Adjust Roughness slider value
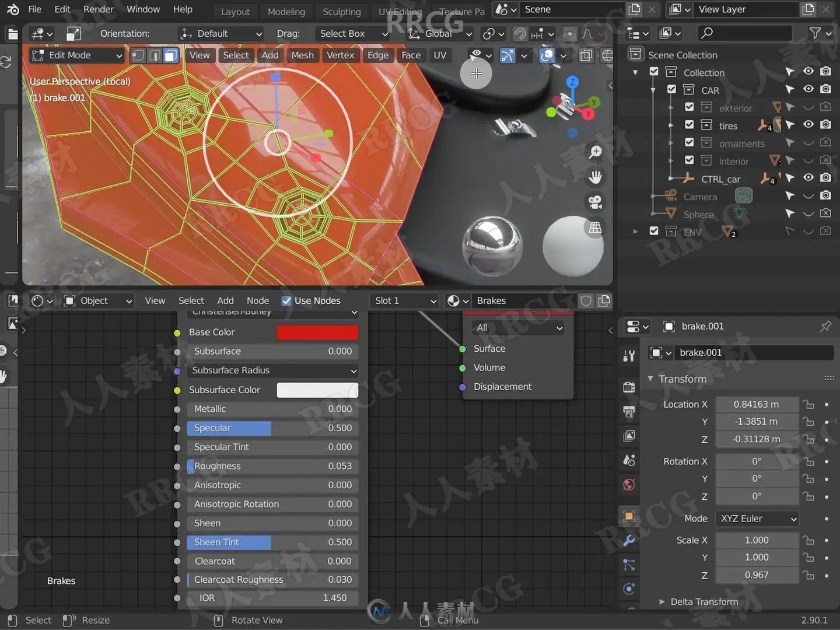This screenshot has width=840, height=630. click(272, 467)
